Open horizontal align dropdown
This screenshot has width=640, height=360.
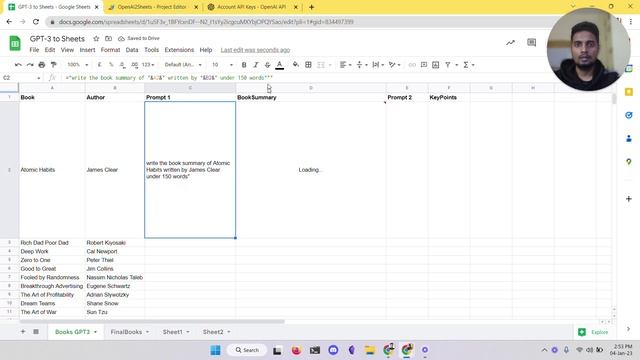[345, 64]
